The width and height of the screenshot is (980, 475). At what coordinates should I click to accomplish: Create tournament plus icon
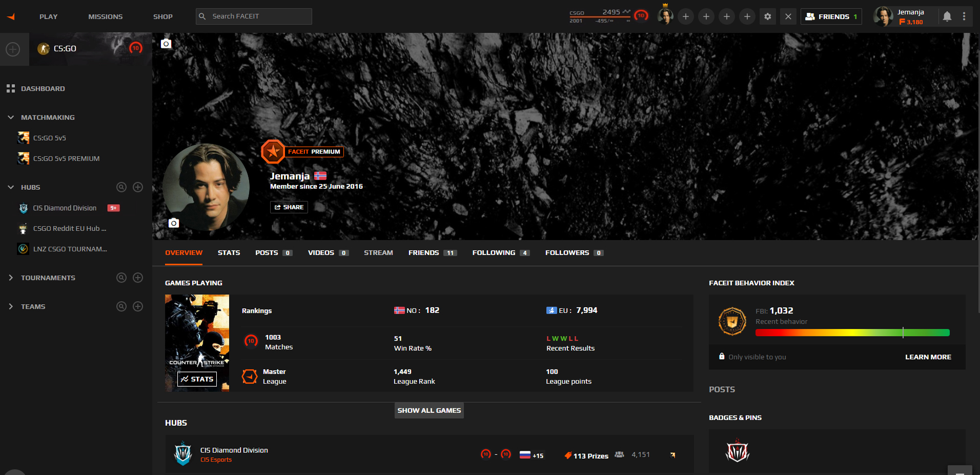tap(138, 278)
